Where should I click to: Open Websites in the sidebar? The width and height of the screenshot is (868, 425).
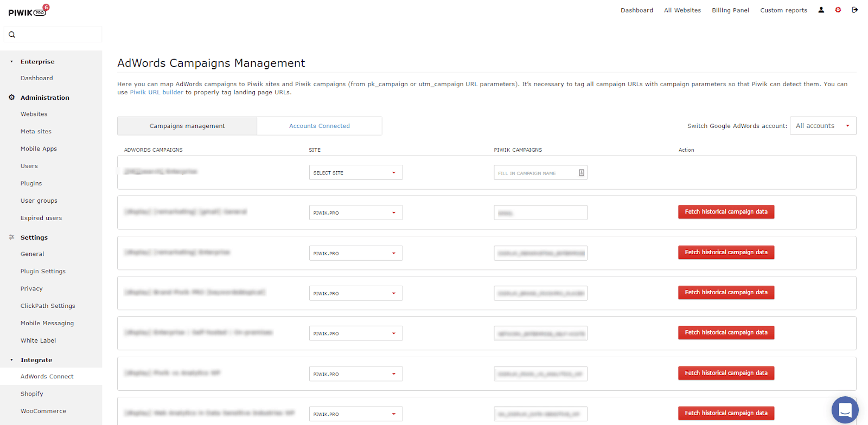coord(34,114)
